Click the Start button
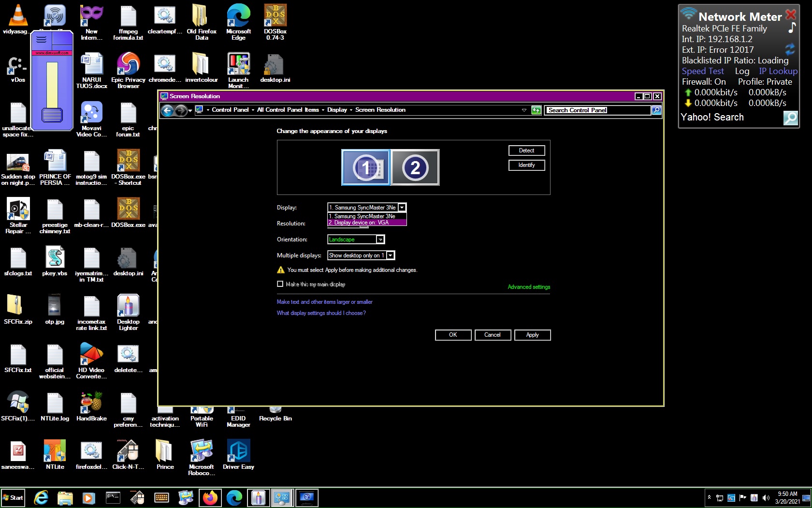The width and height of the screenshot is (812, 508). click(x=13, y=497)
